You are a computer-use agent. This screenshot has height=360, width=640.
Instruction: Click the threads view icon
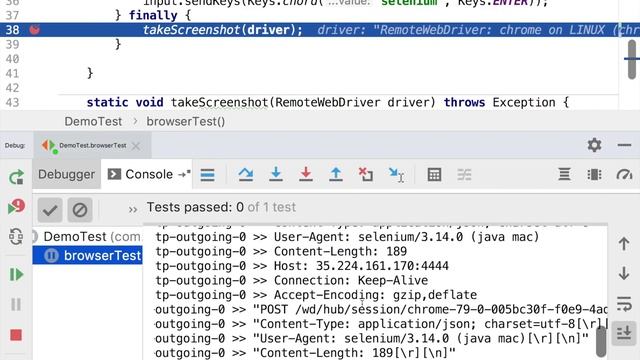coord(594,174)
